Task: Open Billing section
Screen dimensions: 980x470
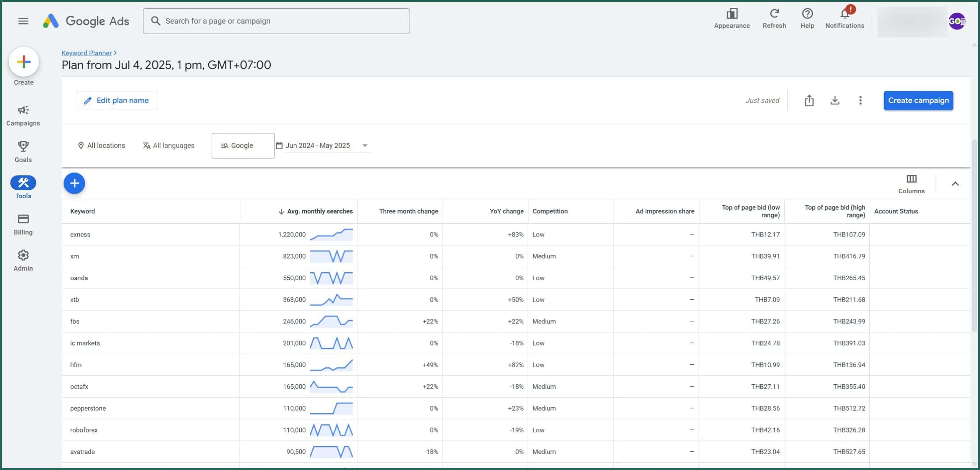Action: click(23, 225)
